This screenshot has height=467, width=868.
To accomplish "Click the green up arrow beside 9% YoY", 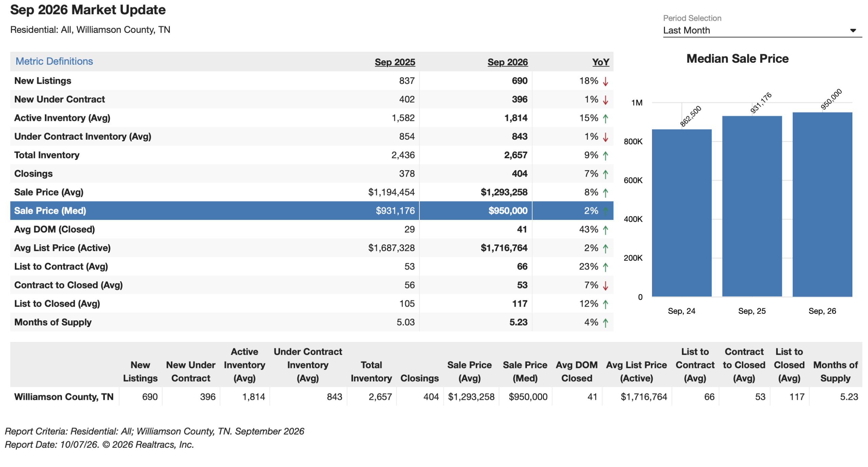I will [605, 156].
